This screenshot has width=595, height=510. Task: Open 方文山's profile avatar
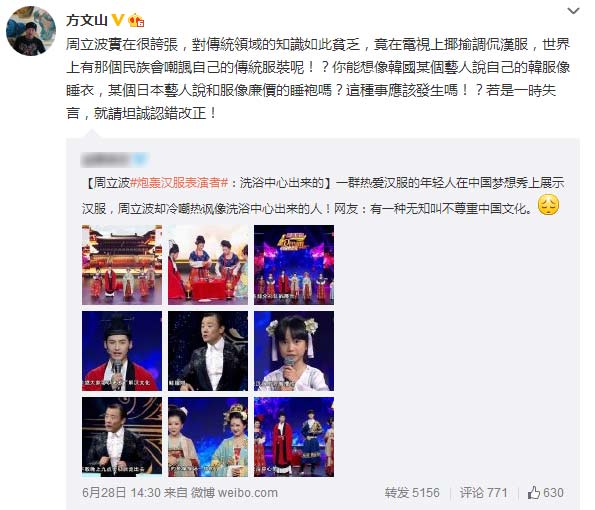coord(31,31)
